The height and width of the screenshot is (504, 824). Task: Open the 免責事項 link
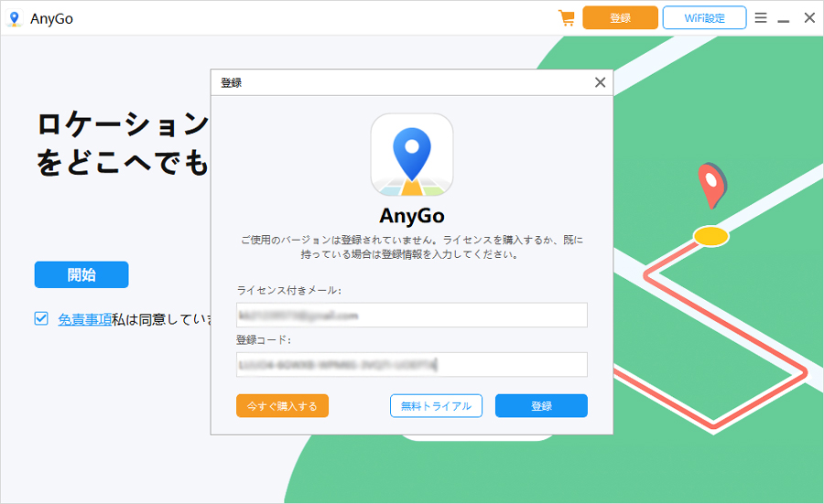point(84,319)
